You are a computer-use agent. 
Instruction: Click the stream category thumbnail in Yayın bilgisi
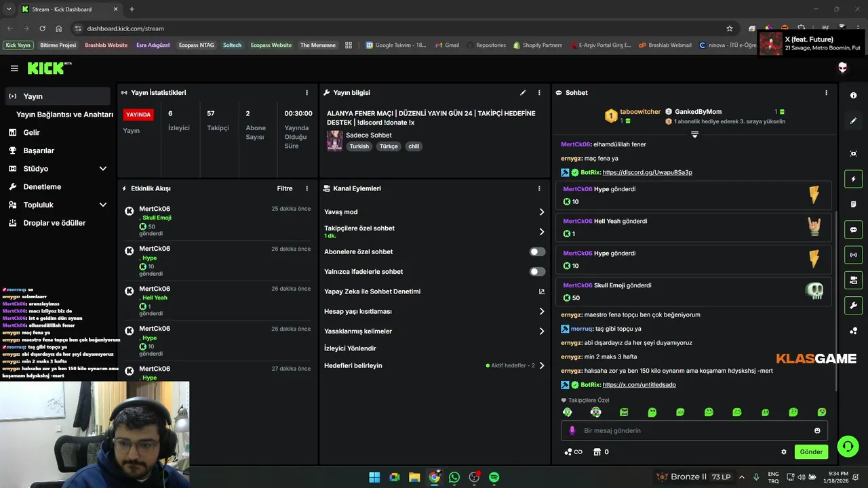point(334,140)
